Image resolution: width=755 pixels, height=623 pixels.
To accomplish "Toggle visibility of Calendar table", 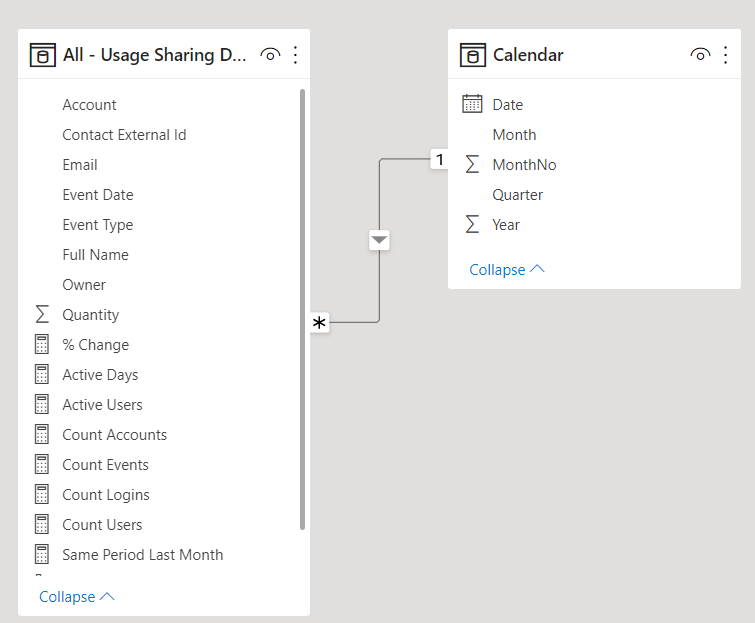I will pyautogui.click(x=700, y=55).
